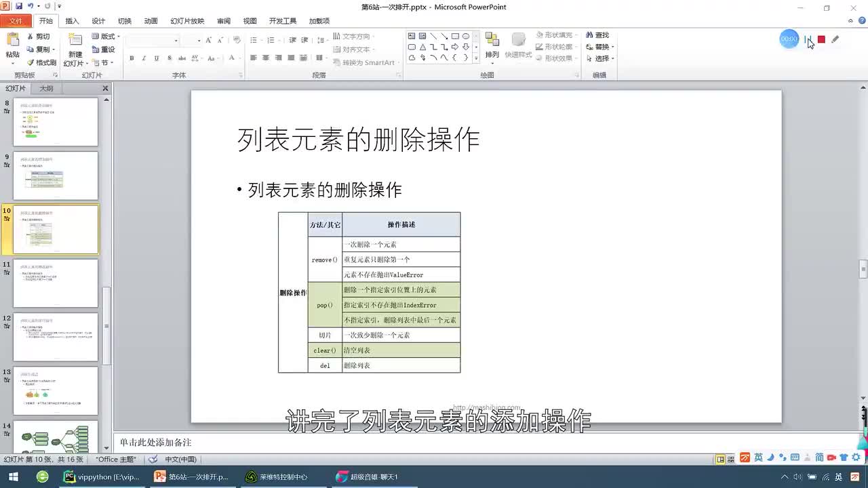Open the font name combo box

pyautogui.click(x=153, y=41)
